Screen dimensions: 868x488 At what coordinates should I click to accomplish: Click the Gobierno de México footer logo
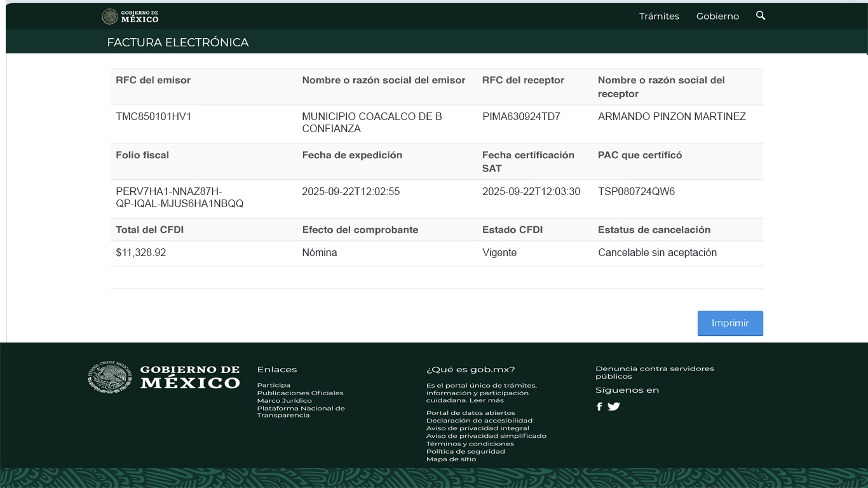click(164, 377)
